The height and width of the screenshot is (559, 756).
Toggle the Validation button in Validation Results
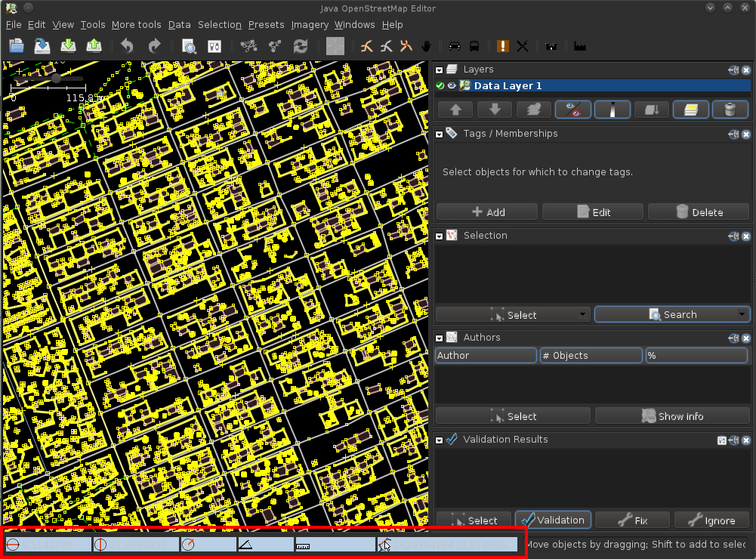pos(553,520)
